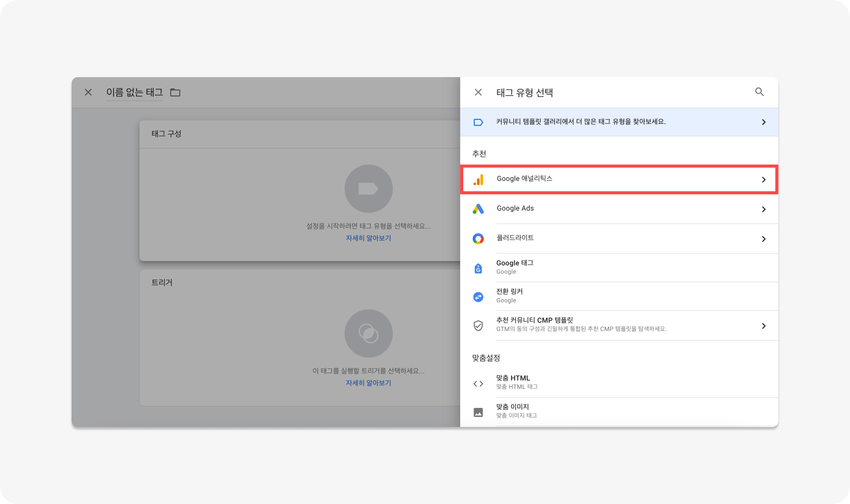
Task: Open 추천 커뮤니티 CMP 템플릿 entry
Action: [x=619, y=325]
